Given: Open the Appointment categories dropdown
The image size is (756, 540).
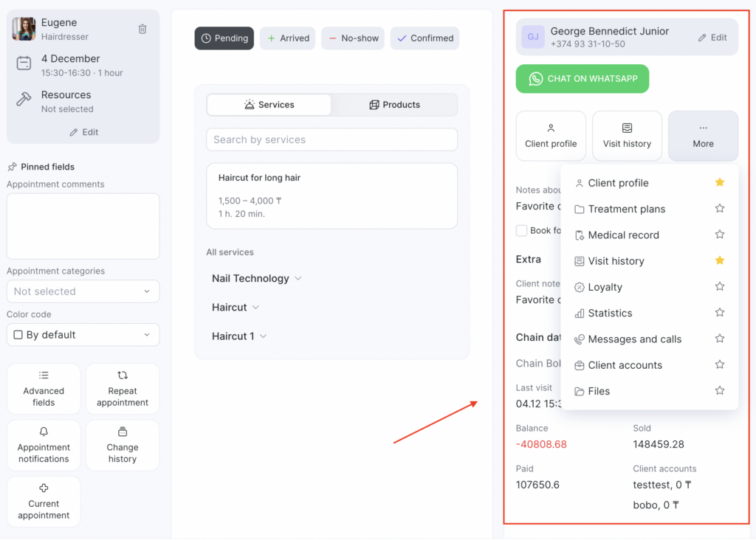Looking at the screenshot, I should click(x=83, y=291).
